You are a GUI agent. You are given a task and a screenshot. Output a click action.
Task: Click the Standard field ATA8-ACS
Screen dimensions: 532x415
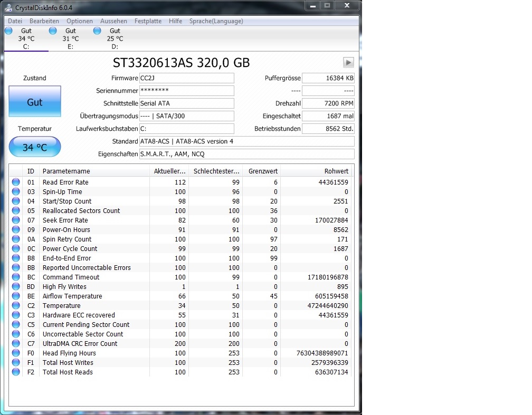pos(247,141)
